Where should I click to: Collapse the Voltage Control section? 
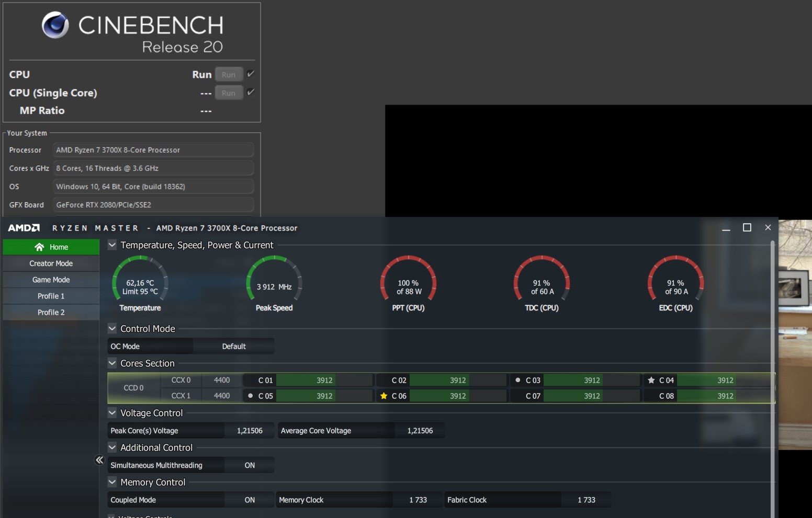112,413
